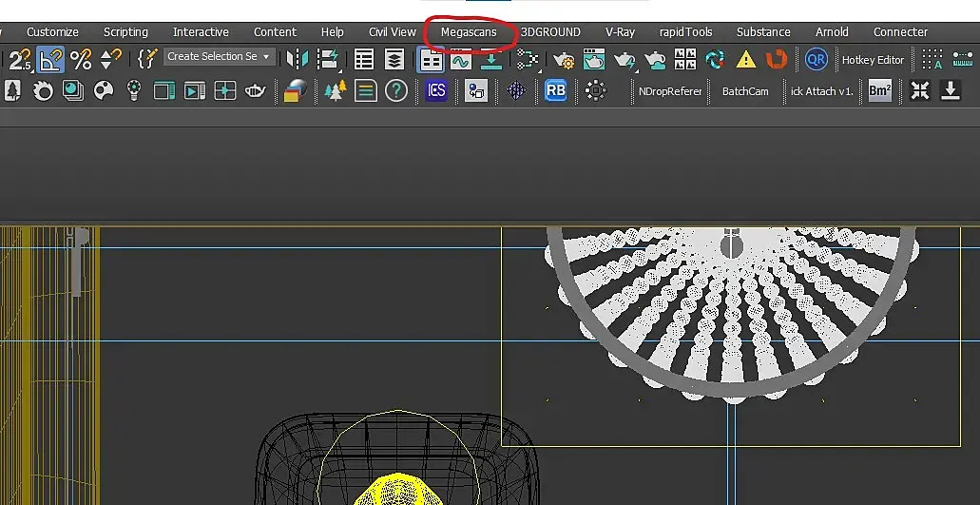This screenshot has width=980, height=505.
Task: Click the tree document icon
Action: 11,91
